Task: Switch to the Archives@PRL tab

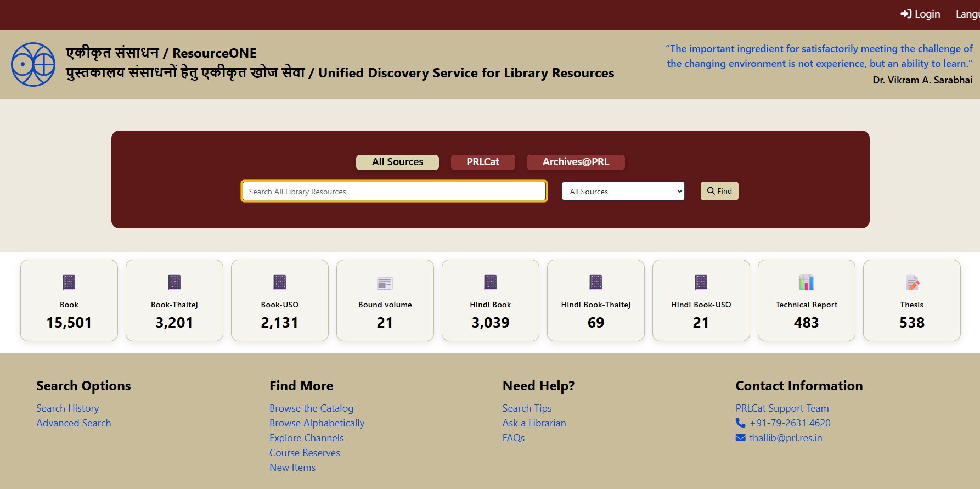Action: [576, 162]
